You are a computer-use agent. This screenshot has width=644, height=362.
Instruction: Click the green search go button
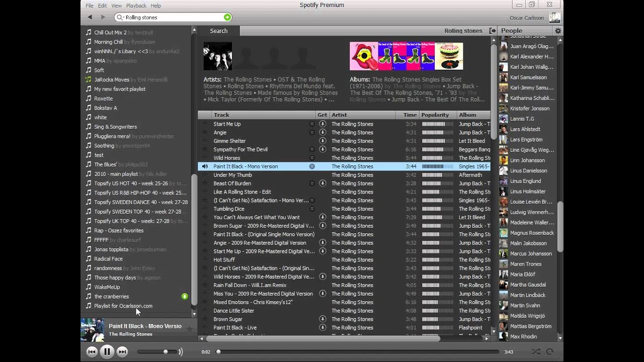tap(227, 17)
